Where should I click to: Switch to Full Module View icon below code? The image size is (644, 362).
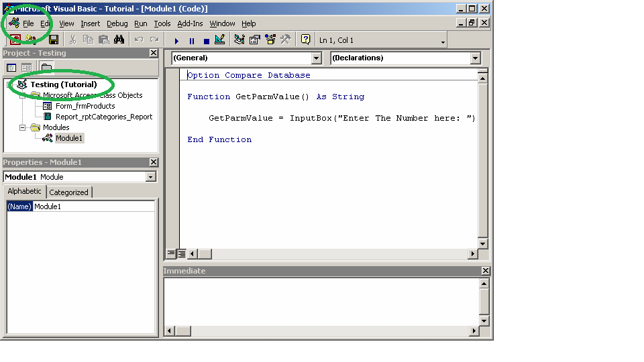point(181,253)
